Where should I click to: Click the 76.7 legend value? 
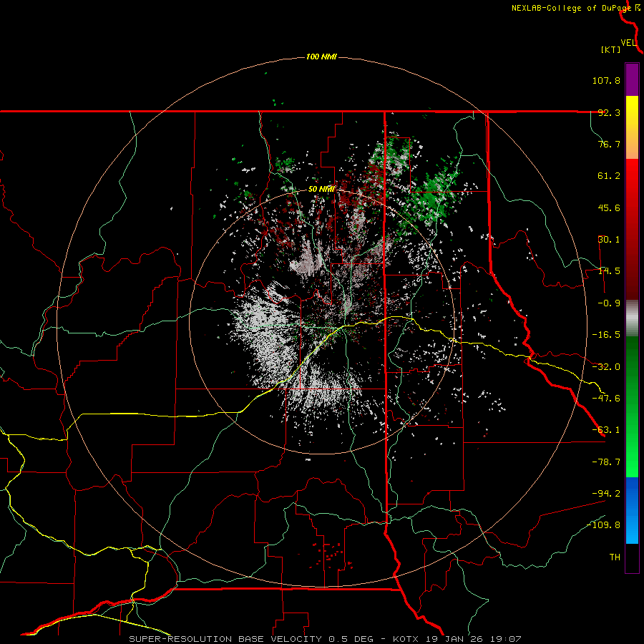tap(609, 144)
